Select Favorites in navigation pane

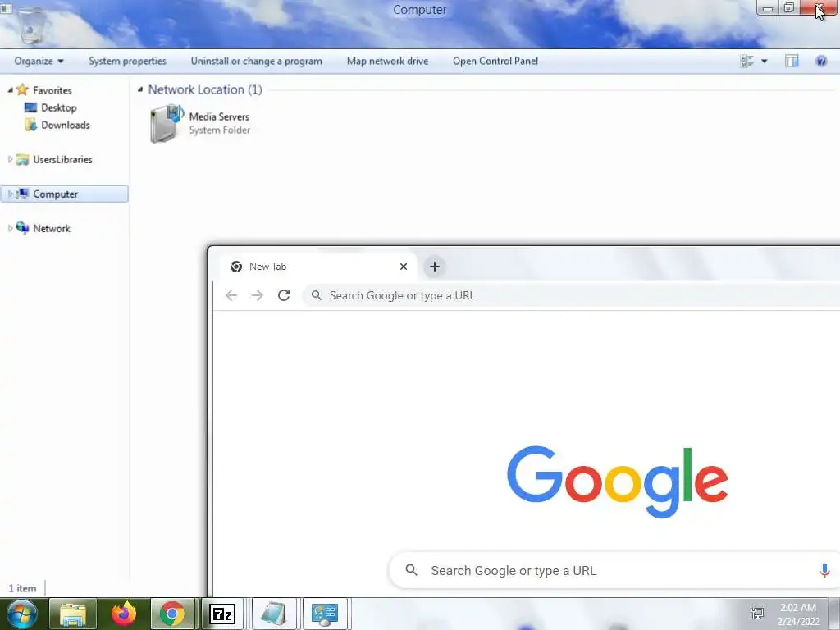(x=52, y=90)
